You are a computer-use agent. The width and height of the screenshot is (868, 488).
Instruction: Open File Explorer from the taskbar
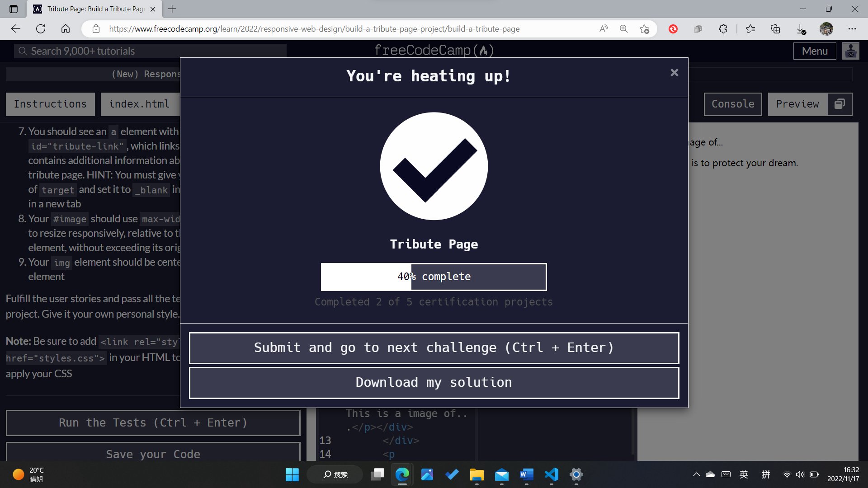[476, 475]
